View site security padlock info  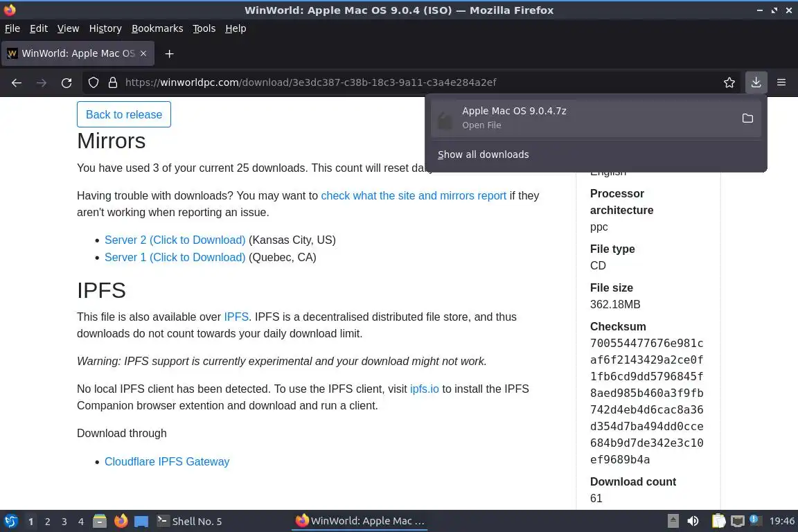[113, 82]
